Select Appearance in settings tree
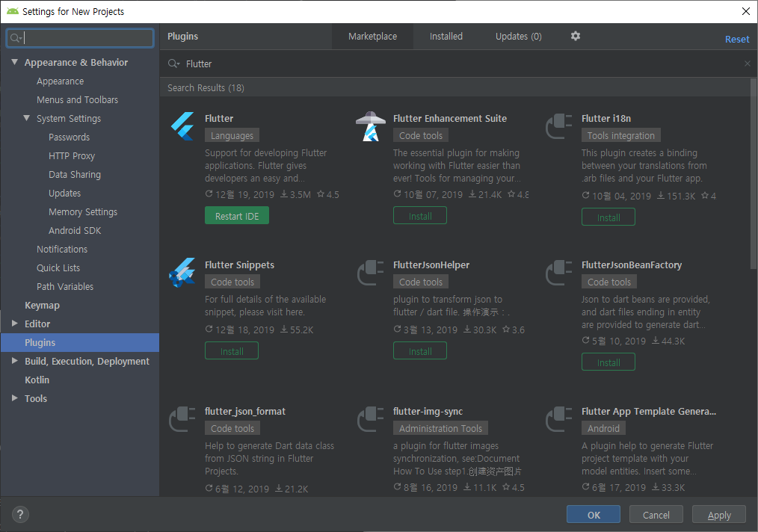 point(60,81)
